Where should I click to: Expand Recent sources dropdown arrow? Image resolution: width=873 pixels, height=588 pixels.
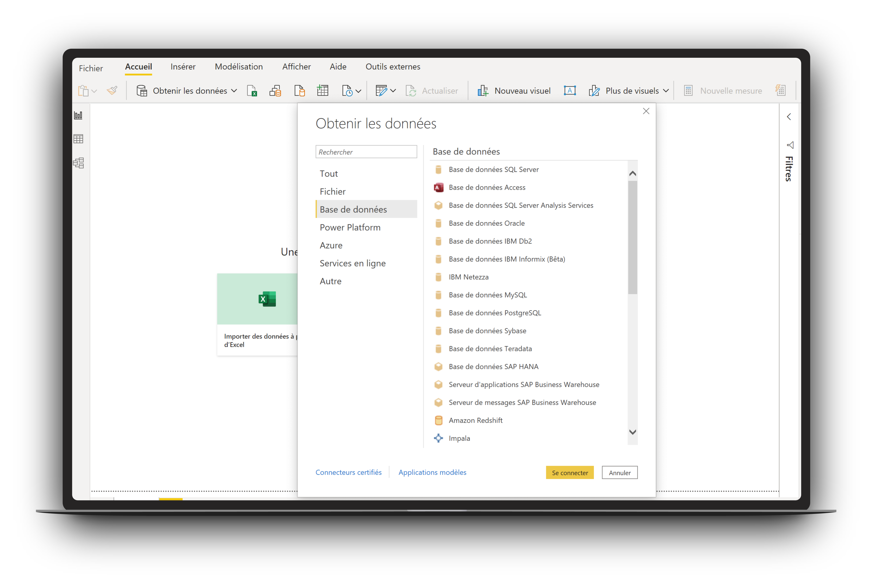coord(358,91)
